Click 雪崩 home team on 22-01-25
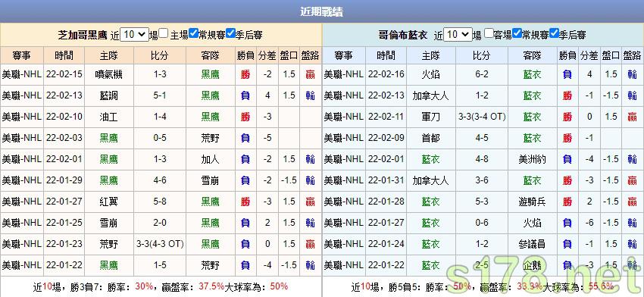Image resolution: width=644 pixels, height=297 pixels. click(x=109, y=223)
